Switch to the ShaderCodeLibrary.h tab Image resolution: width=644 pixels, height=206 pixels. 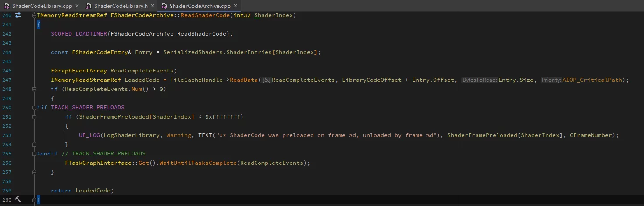[x=121, y=6]
